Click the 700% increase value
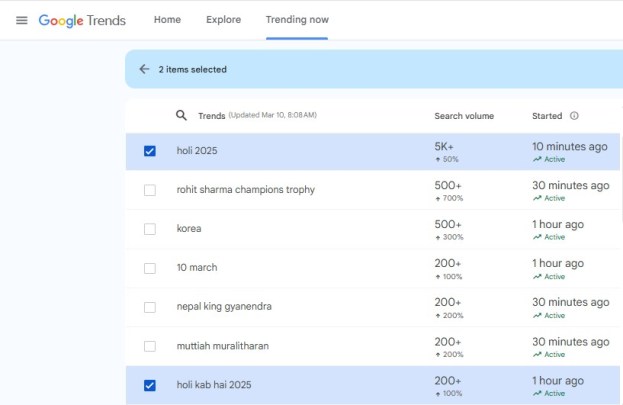 (x=453, y=198)
